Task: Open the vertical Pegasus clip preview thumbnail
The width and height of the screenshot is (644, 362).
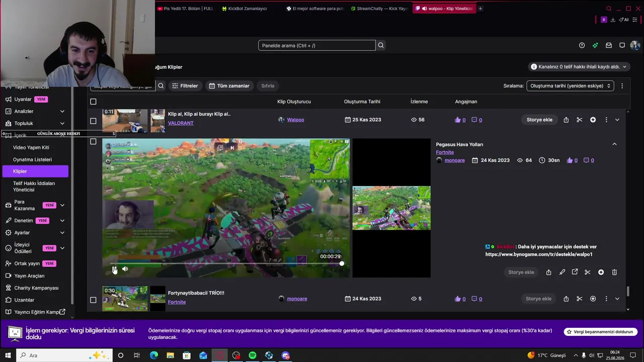Action: (x=391, y=208)
